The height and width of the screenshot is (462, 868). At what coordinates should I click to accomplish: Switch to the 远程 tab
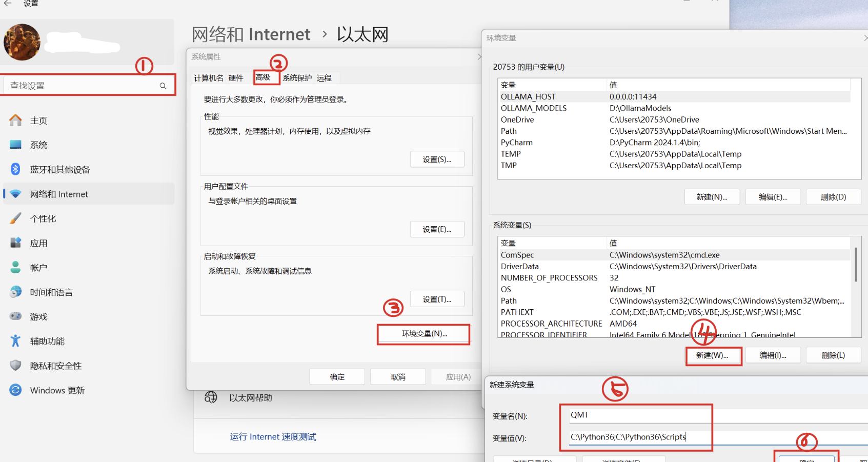pos(325,77)
